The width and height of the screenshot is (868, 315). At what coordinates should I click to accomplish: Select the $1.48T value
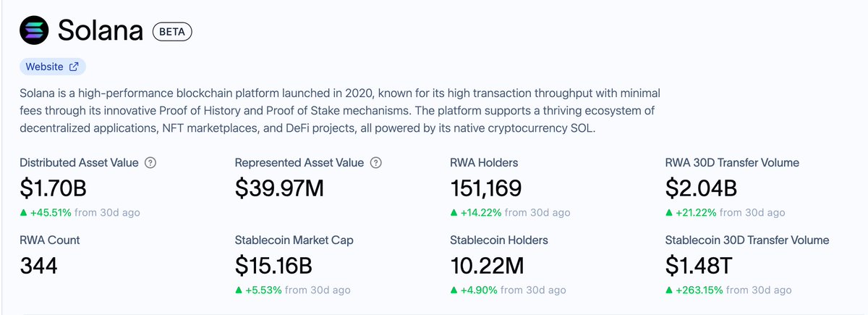pos(699,266)
